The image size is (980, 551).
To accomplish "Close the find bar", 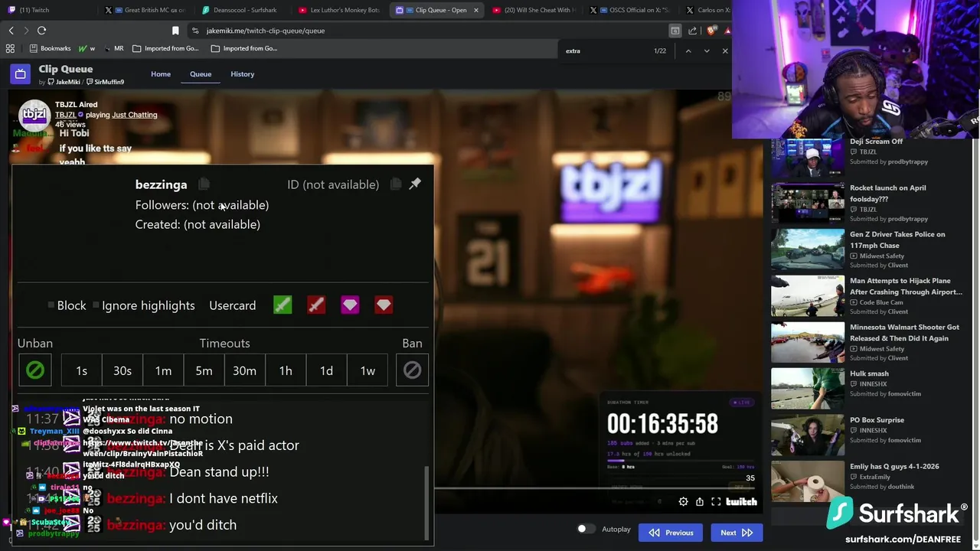I will (725, 51).
